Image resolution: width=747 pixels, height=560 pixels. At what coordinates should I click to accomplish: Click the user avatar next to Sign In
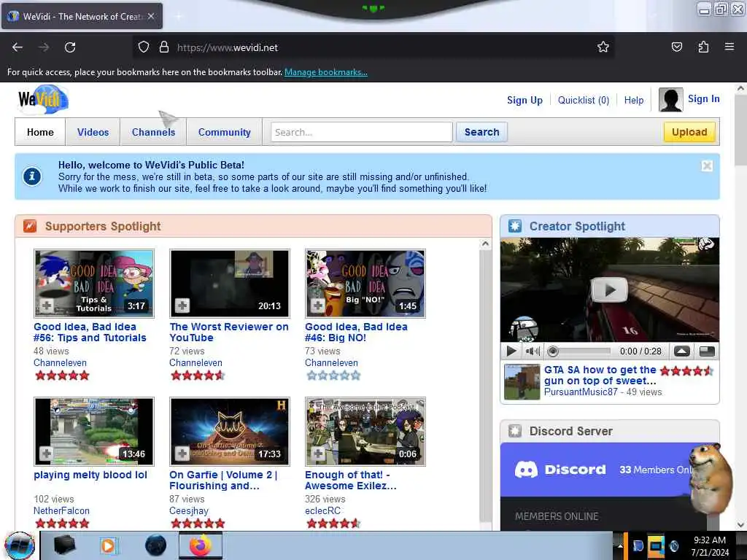tap(671, 99)
